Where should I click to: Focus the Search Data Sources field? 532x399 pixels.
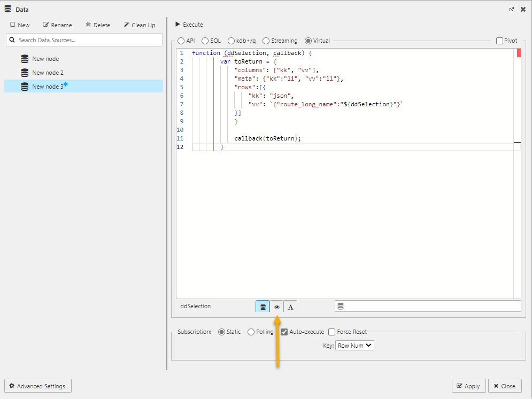pyautogui.click(x=84, y=40)
